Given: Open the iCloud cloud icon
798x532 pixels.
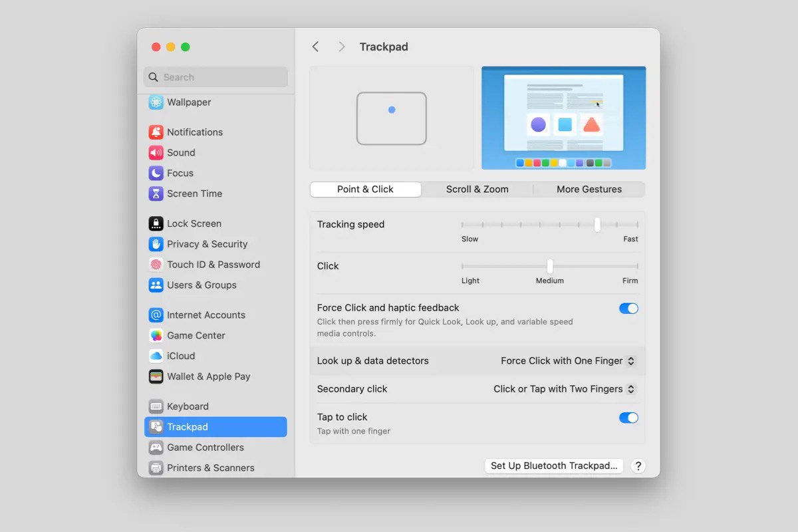Looking at the screenshot, I should pyautogui.click(x=156, y=356).
